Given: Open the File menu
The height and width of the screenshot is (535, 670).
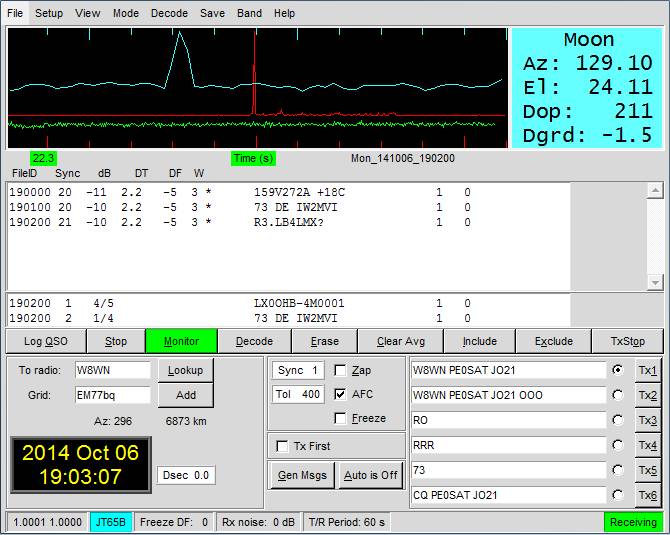Looking at the screenshot, I should coord(15,13).
